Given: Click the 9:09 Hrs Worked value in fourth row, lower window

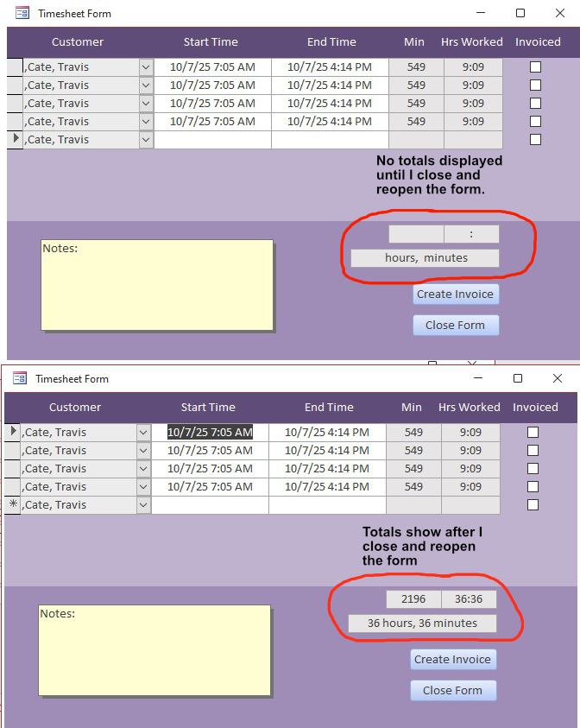Looking at the screenshot, I should (470, 486).
